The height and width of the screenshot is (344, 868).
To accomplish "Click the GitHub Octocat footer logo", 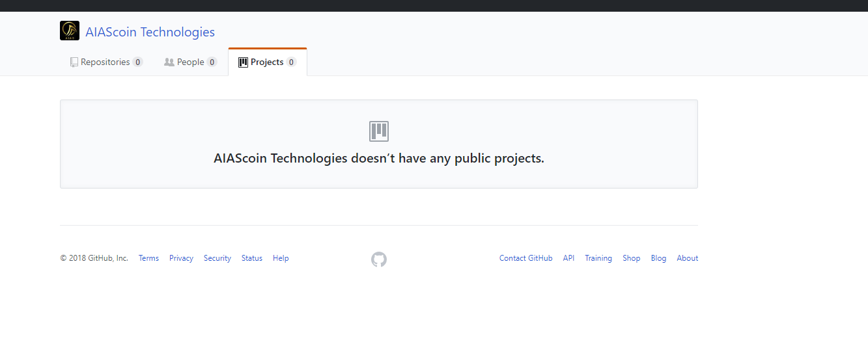I will tap(379, 259).
